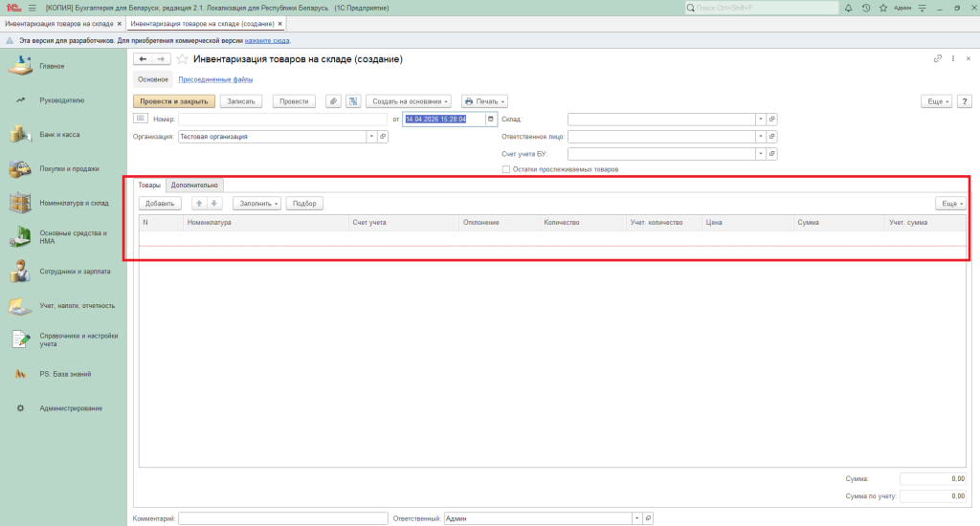Open the history clock icon in the title bar
This screenshot has width=980, height=526.
865,8
